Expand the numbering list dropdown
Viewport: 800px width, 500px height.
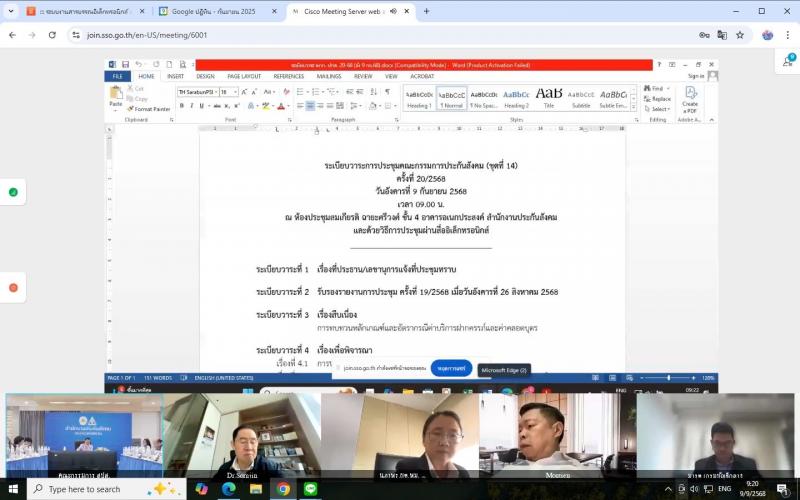click(322, 92)
